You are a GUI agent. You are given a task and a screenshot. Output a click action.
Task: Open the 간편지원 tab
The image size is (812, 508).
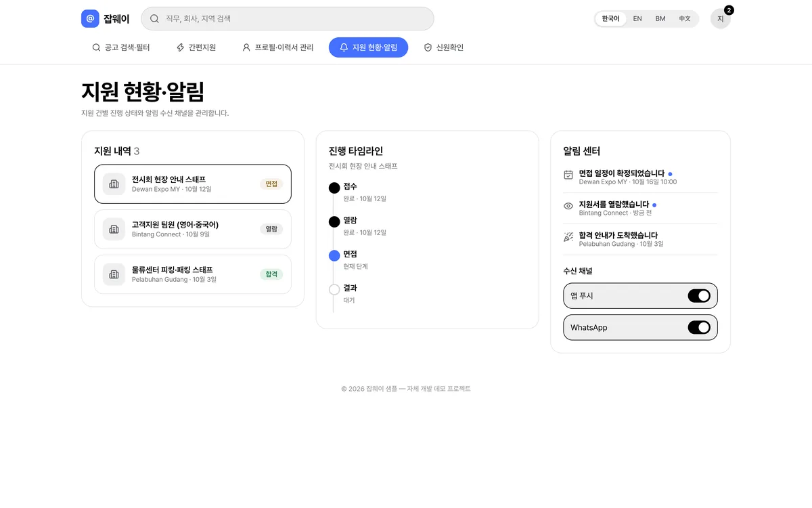196,47
